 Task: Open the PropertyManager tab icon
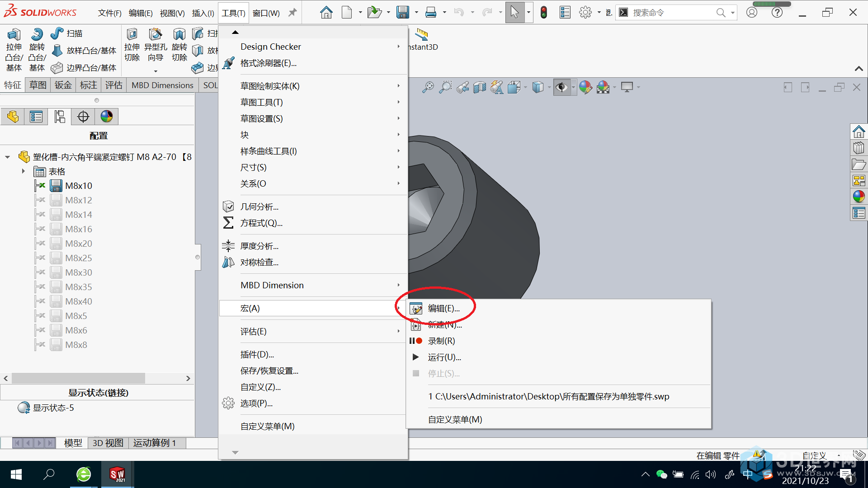tap(36, 117)
